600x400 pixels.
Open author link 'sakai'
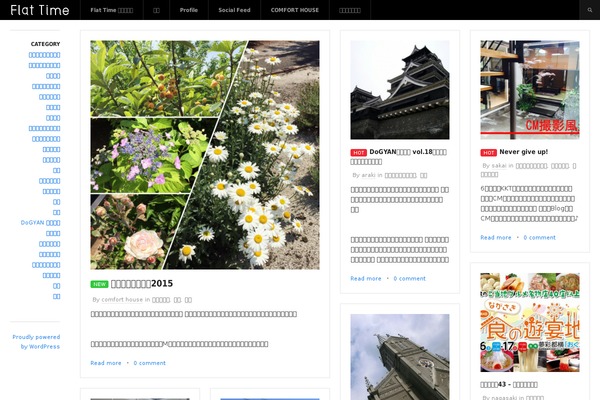[x=499, y=165]
